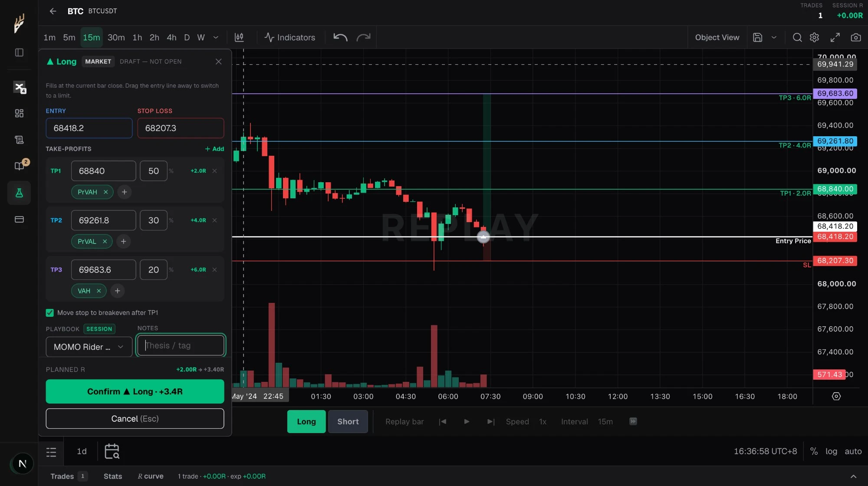The image size is (868, 486).
Task: Cancel the draft order
Action: [135, 418]
